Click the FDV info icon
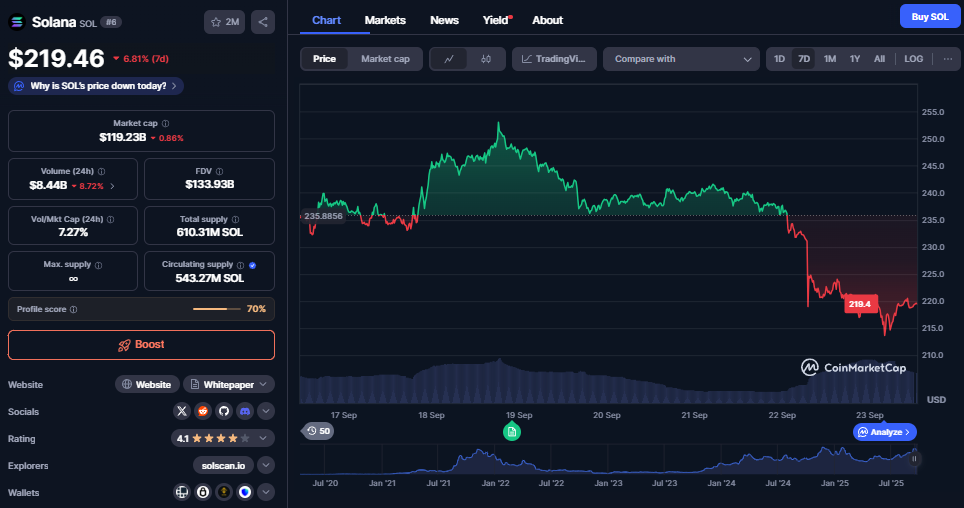964x508 pixels. [219, 172]
